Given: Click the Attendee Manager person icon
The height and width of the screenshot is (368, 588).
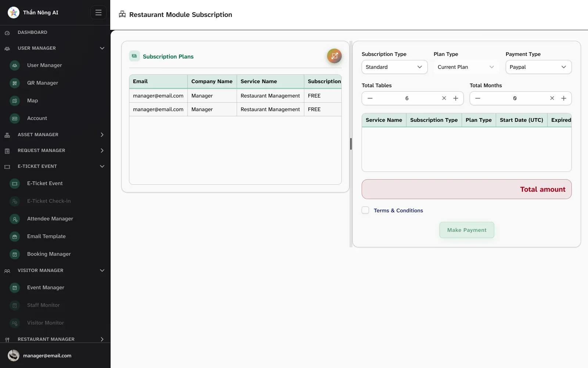Looking at the screenshot, I should coord(15,219).
